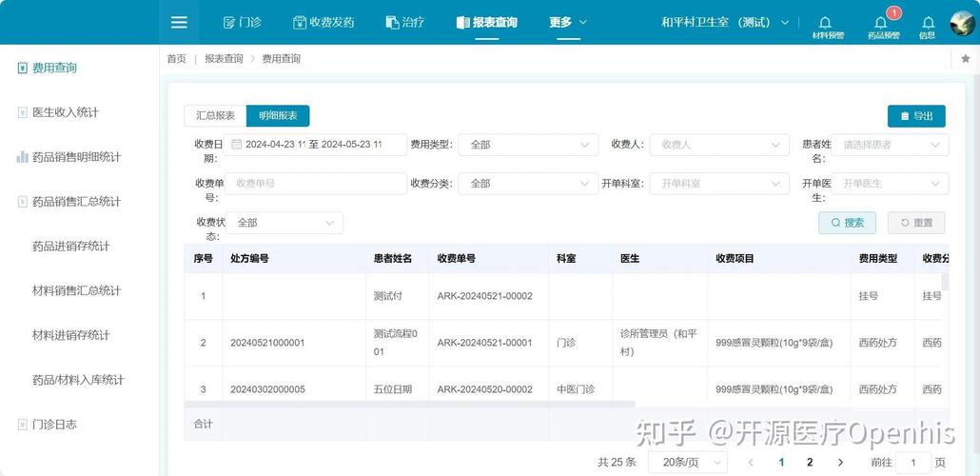Open 药品/材料入库统计 in sidebar

(78, 380)
